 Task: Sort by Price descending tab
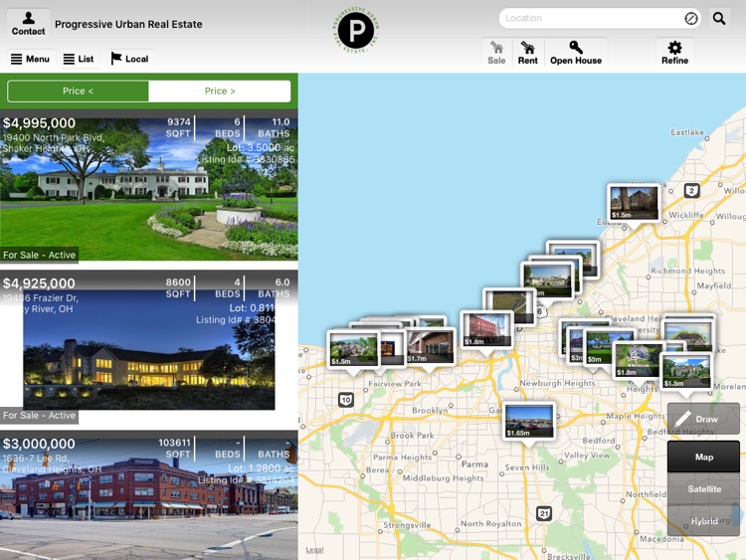click(x=220, y=91)
